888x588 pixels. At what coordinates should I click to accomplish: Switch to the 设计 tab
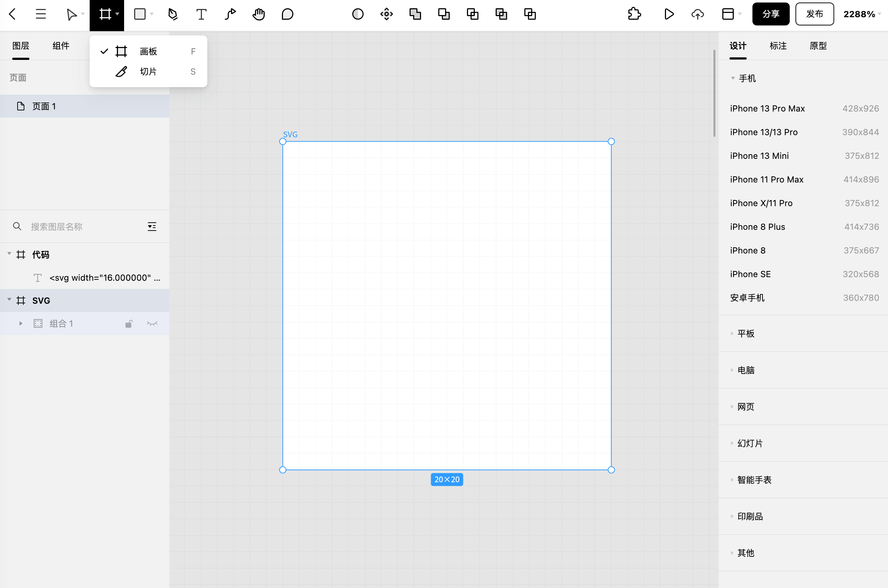tap(738, 46)
